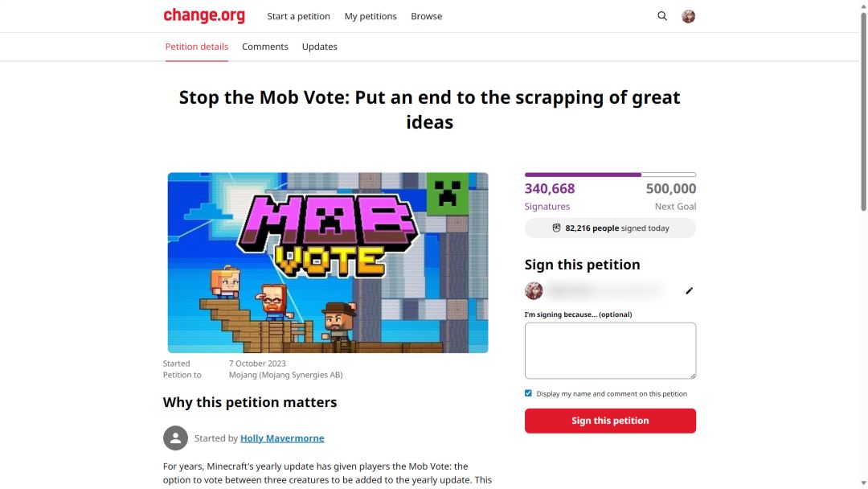The width and height of the screenshot is (868, 489).
Task: Open the profile avatar in header
Action: click(x=688, y=16)
